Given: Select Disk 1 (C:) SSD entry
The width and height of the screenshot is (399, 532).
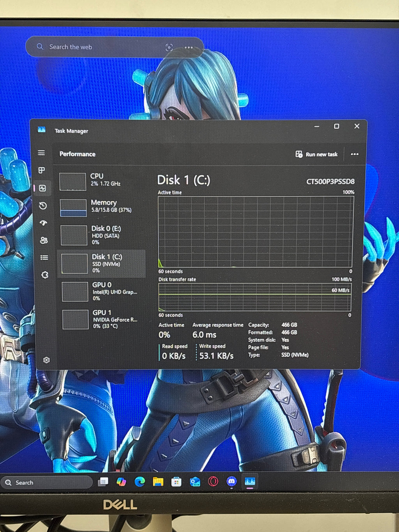Looking at the screenshot, I should coord(102,263).
